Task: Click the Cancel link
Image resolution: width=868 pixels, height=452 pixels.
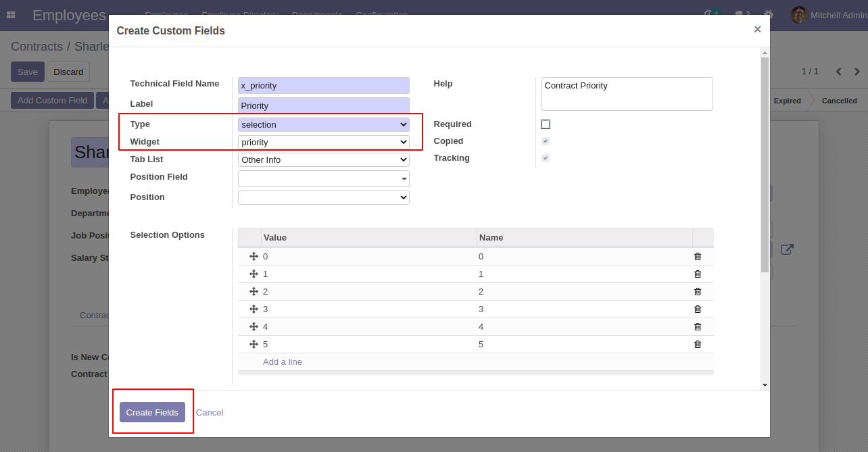Action: (210, 412)
